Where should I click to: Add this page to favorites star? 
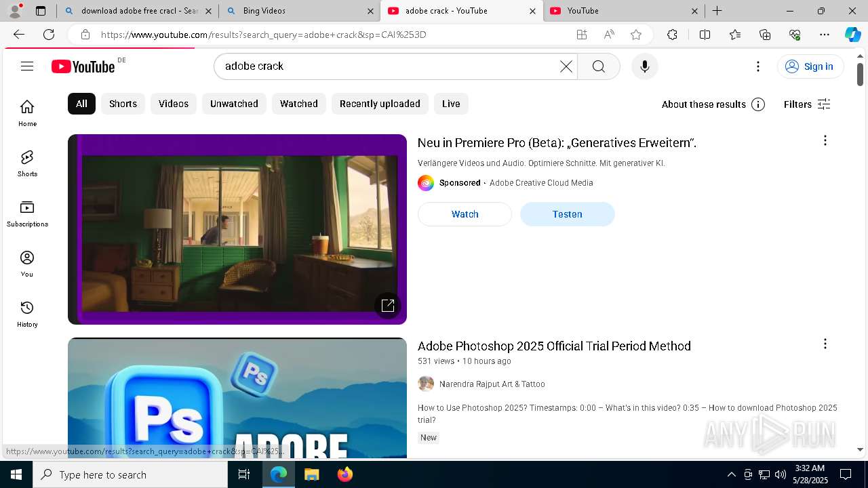click(636, 35)
